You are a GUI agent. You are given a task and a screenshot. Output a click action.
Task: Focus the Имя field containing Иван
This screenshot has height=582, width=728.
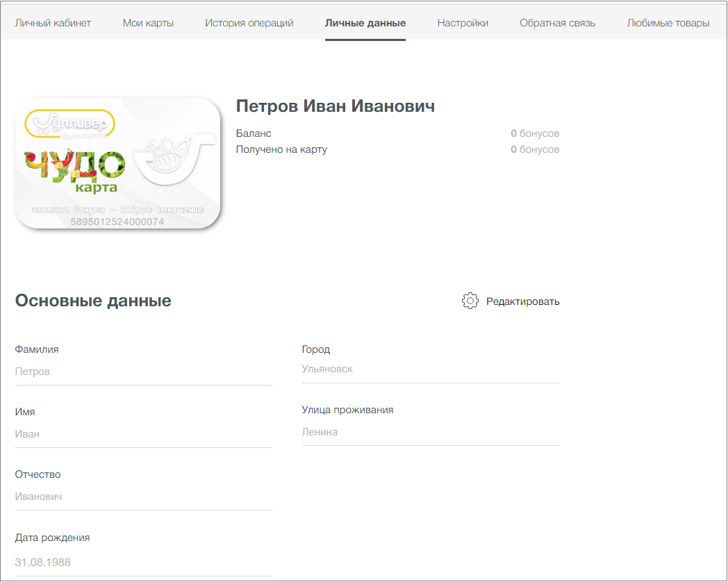pyautogui.click(x=144, y=434)
